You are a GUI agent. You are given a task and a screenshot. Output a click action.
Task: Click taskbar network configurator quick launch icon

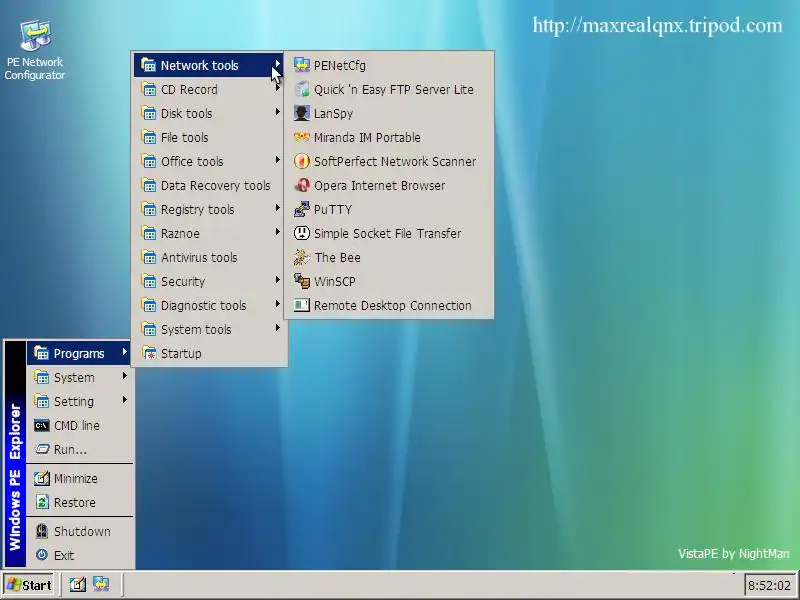pyautogui.click(x=101, y=584)
